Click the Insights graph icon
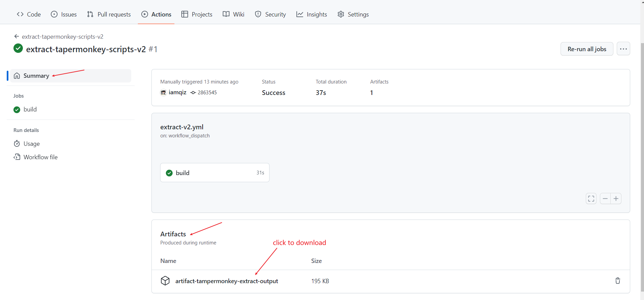Image resolution: width=644 pixels, height=300 pixels. (300, 14)
